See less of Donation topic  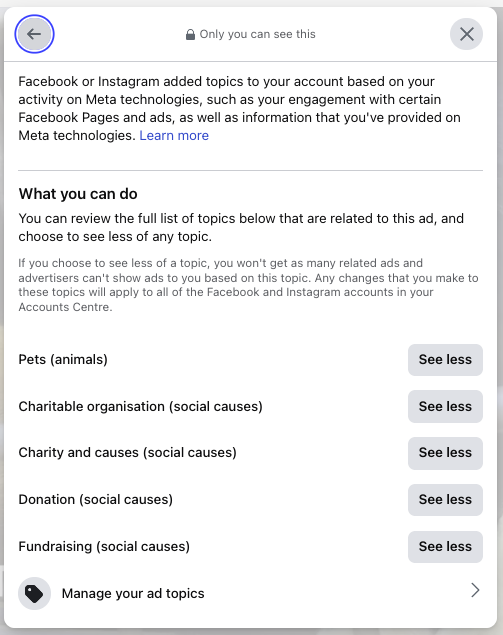click(445, 500)
